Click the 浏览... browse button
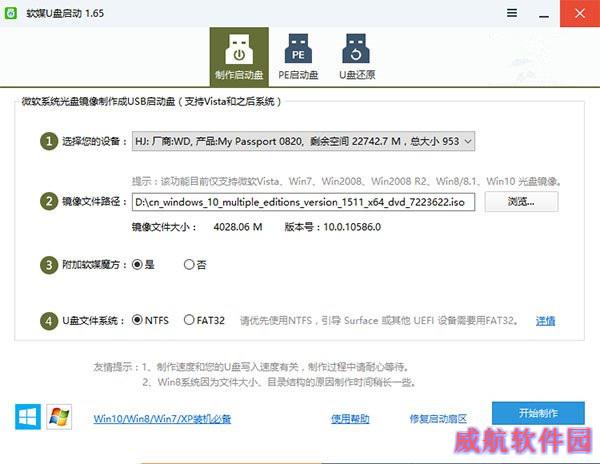The image size is (600, 464). 521,202
